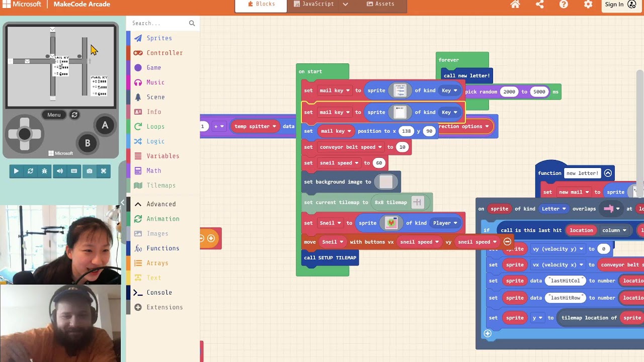644x362 pixels.
Task: Open snail sprite image editor in set Sneil block
Action: coord(391,223)
